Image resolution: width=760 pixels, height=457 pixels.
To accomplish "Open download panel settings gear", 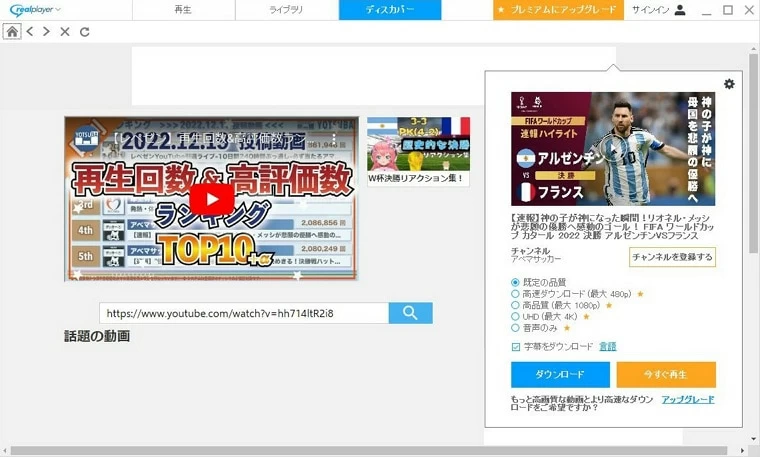I will (729, 84).
